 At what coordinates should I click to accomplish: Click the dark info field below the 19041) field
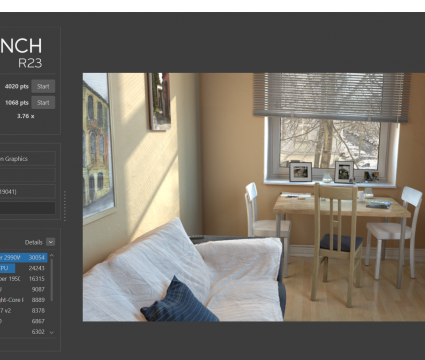28,208
